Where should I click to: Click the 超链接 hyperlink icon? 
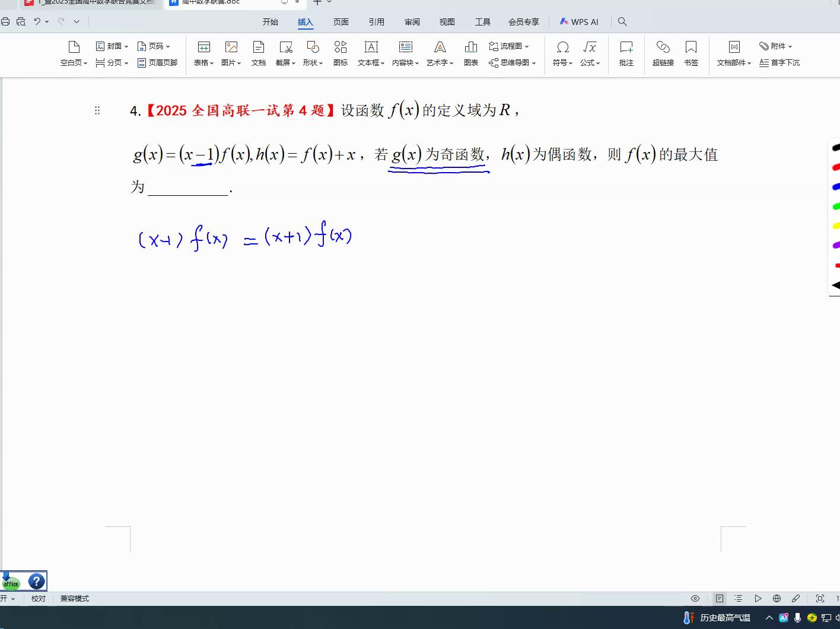(x=663, y=47)
